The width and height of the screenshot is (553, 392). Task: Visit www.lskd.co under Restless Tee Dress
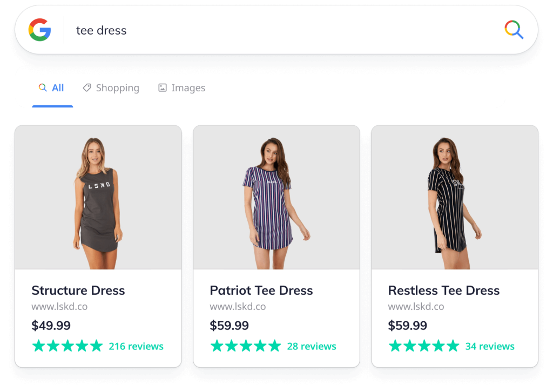click(416, 307)
